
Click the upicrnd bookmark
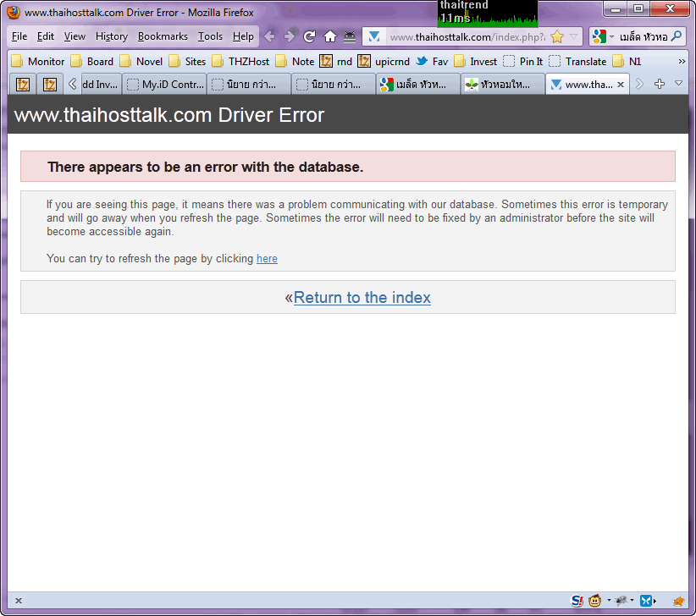(x=384, y=61)
